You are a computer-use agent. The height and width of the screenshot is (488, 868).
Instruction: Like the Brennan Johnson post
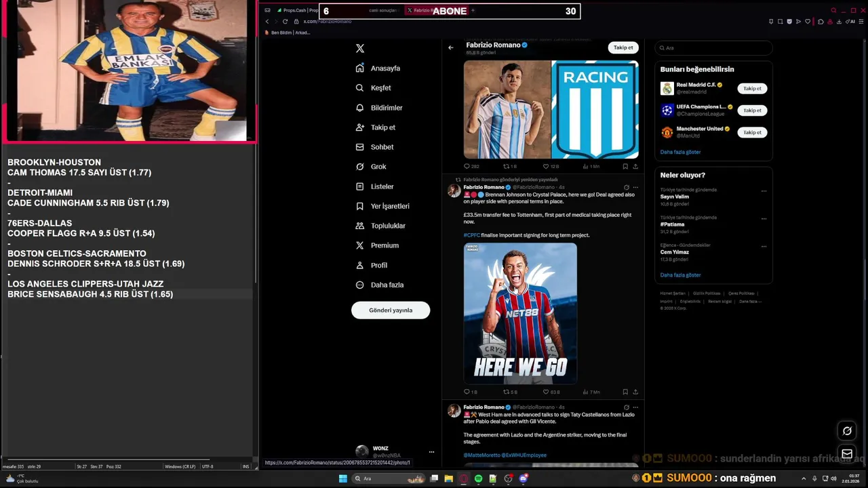pos(551,392)
